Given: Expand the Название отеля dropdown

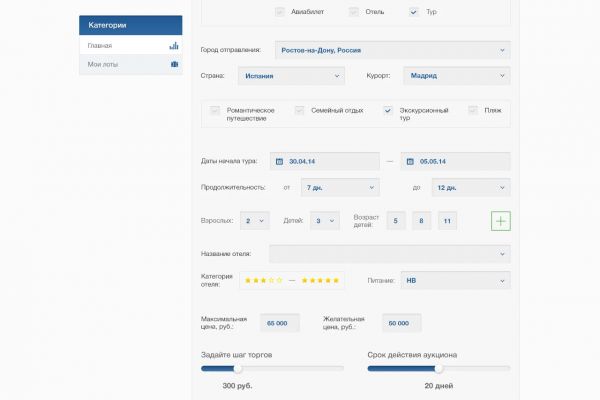Looking at the screenshot, I should click(x=390, y=254).
